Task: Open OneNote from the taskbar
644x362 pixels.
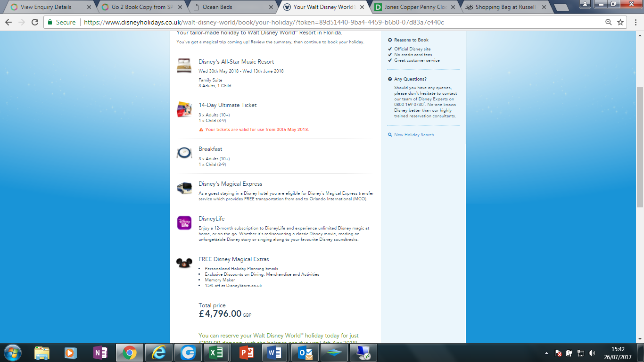Action: tap(100, 353)
